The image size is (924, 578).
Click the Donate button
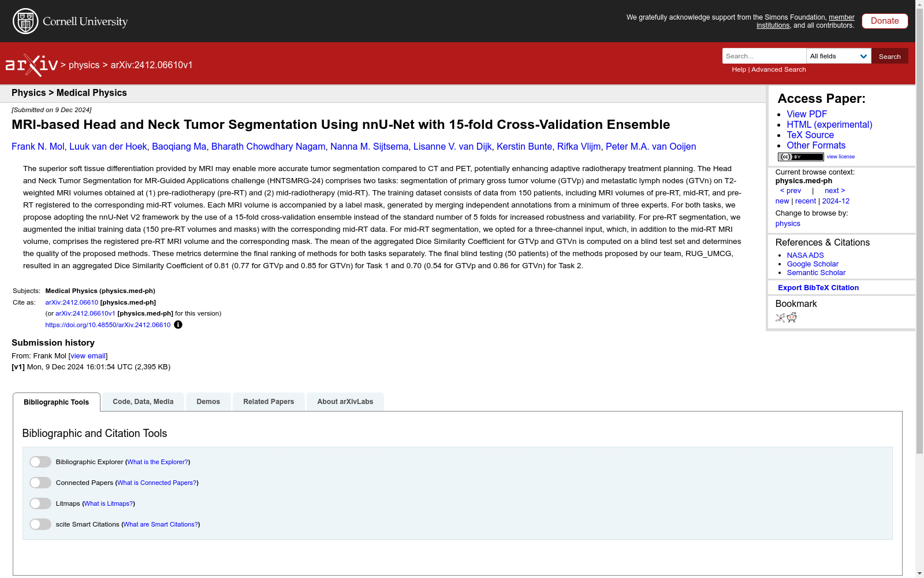885,21
